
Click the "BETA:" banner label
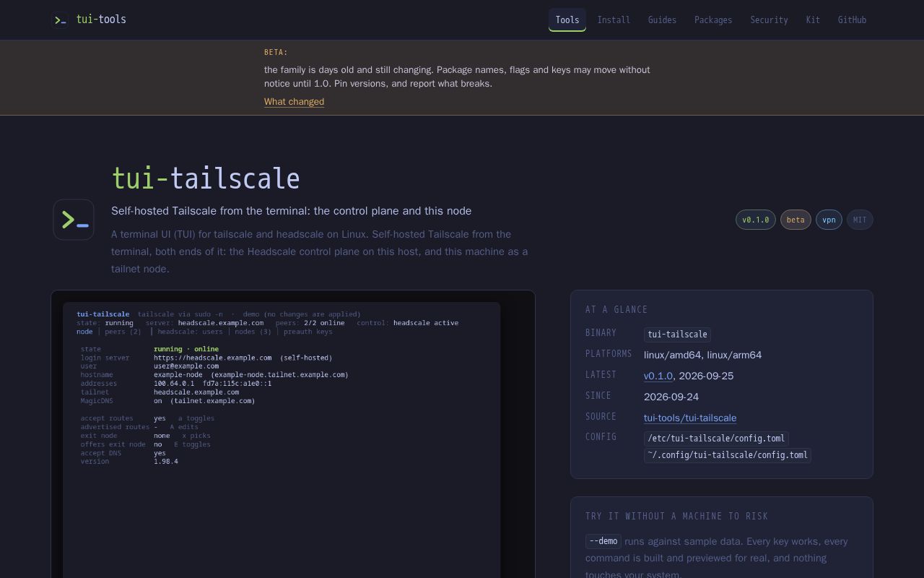point(276,52)
